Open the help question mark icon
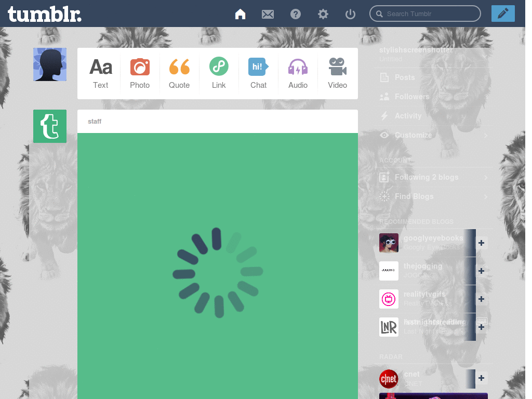532x399 pixels. coord(296,14)
